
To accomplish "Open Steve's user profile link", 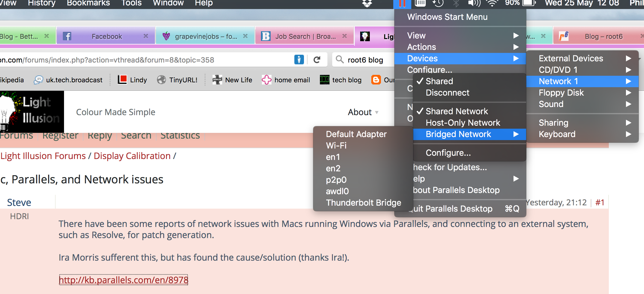I will [19, 202].
